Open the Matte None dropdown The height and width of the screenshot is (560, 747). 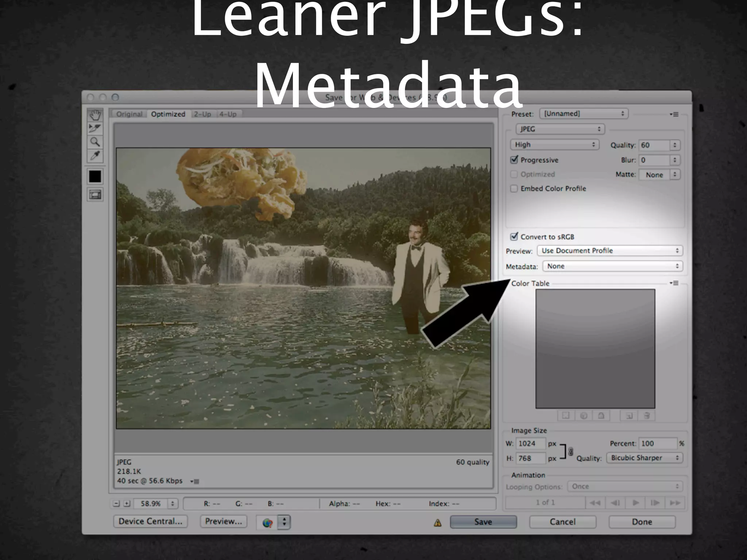point(660,175)
